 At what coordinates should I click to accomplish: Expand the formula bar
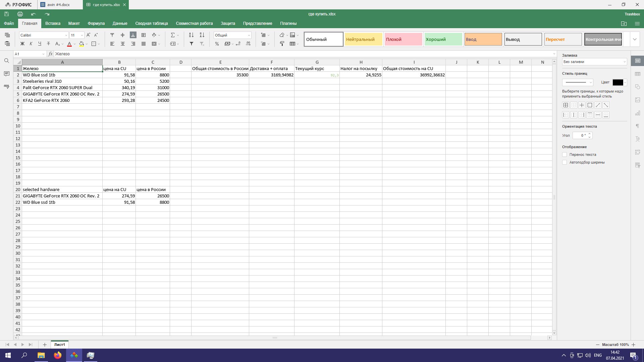[554, 54]
